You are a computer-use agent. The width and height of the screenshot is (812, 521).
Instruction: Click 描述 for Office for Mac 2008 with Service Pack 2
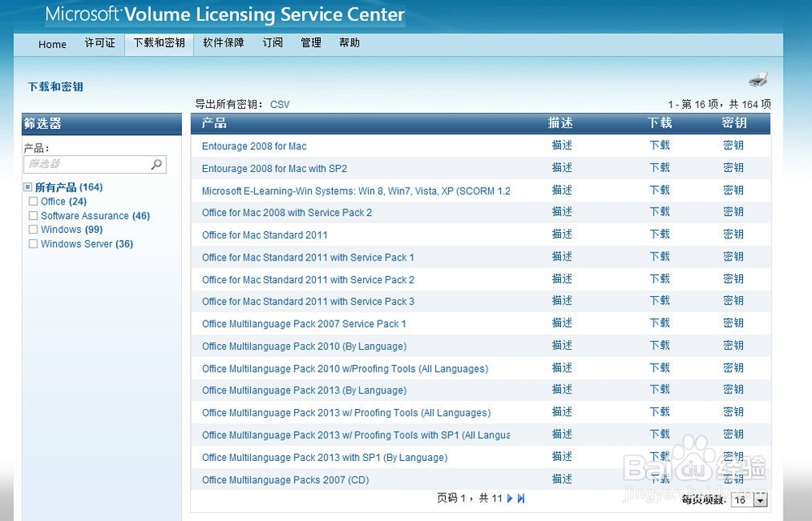coord(562,212)
